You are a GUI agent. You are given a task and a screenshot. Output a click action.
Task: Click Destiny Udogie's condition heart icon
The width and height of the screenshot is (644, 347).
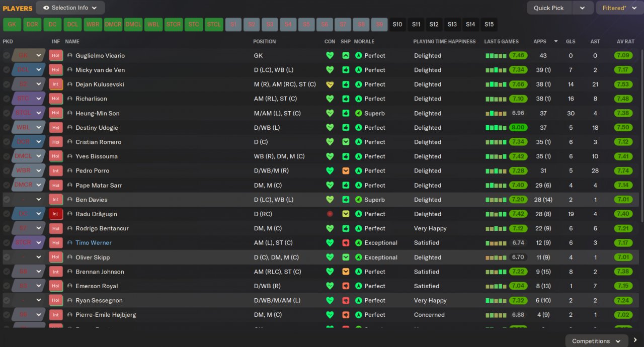pyautogui.click(x=330, y=128)
